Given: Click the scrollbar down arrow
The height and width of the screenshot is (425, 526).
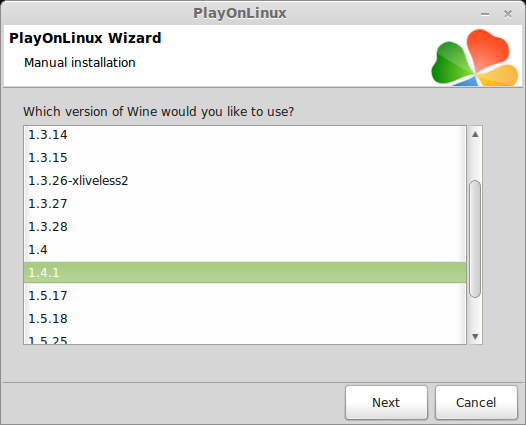Looking at the screenshot, I should [x=475, y=336].
